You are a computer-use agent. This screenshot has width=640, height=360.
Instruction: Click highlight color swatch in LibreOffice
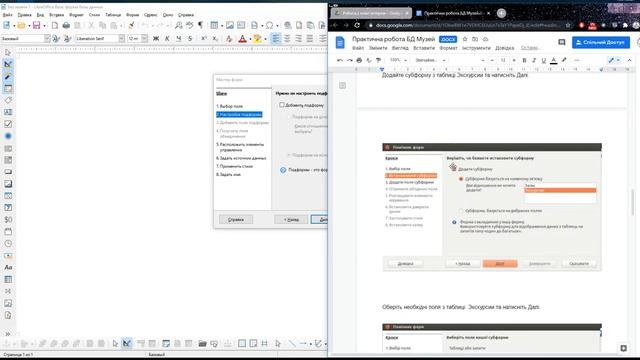tap(258, 39)
